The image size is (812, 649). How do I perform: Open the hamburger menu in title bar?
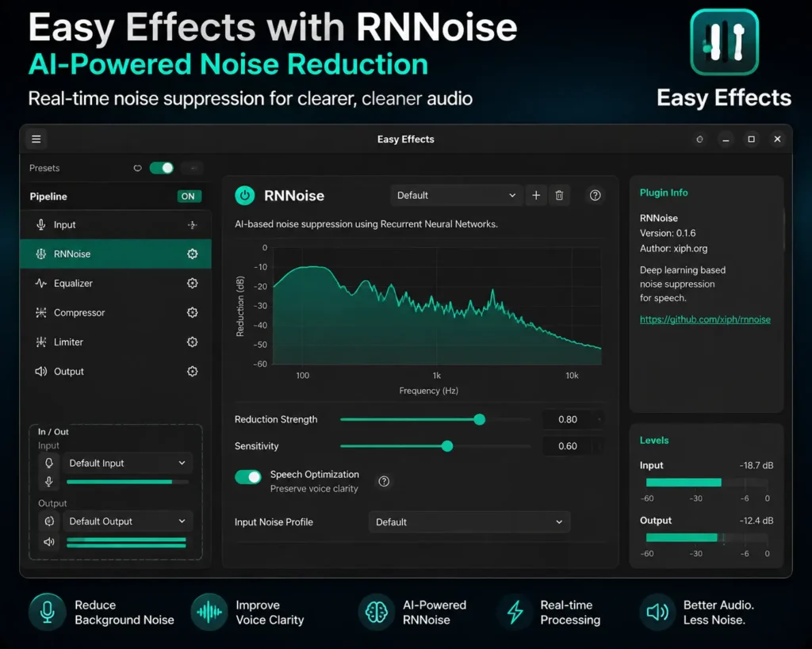pos(36,139)
